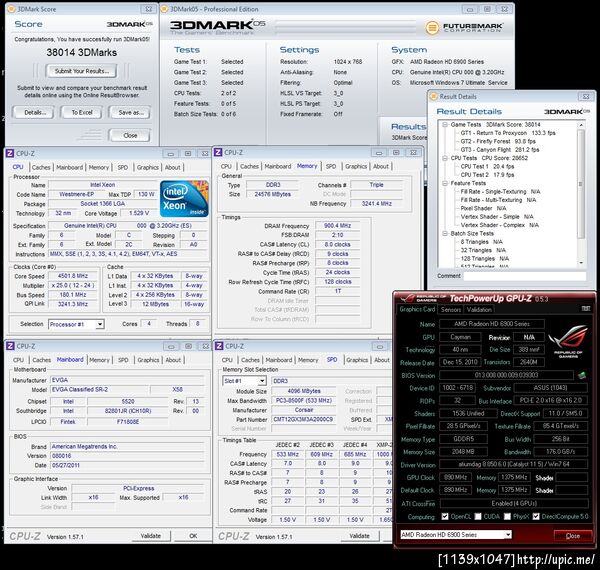Click the Result Details scrollbar down arrow
600x570 pixels.
[x=581, y=263]
